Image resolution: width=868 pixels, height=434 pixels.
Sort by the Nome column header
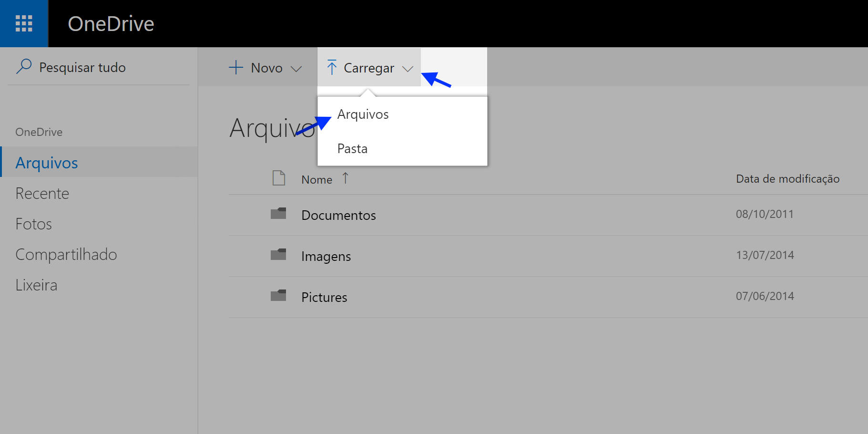point(317,179)
